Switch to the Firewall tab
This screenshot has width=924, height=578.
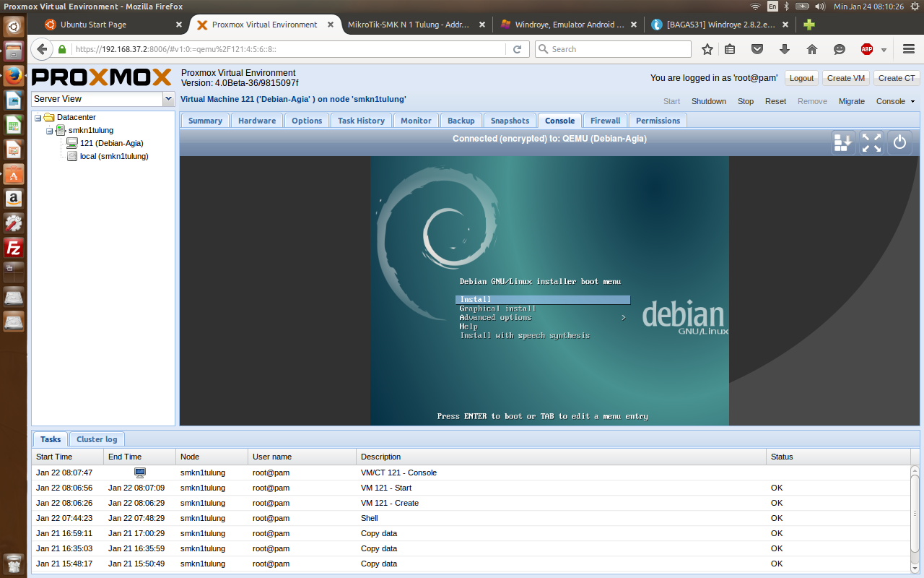point(605,121)
